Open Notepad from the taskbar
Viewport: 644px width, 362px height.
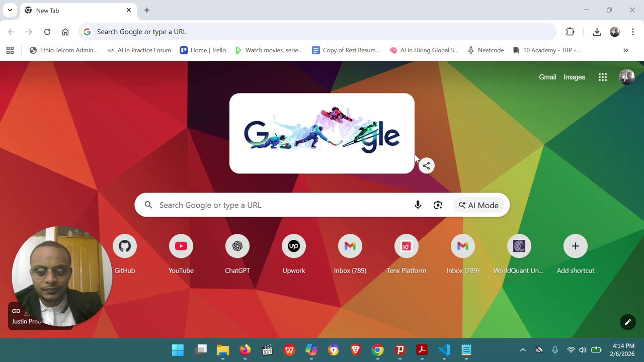point(466,350)
